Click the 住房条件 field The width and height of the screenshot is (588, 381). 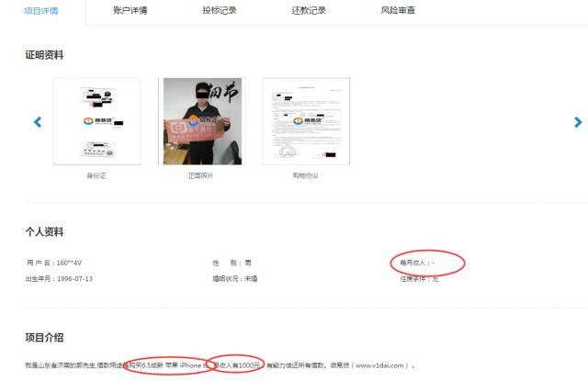[419, 279]
